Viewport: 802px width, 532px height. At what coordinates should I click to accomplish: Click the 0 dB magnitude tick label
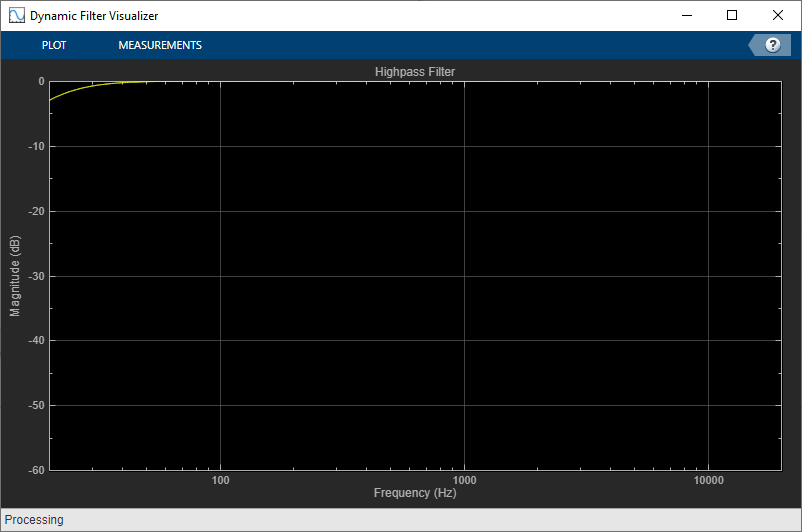(41, 81)
